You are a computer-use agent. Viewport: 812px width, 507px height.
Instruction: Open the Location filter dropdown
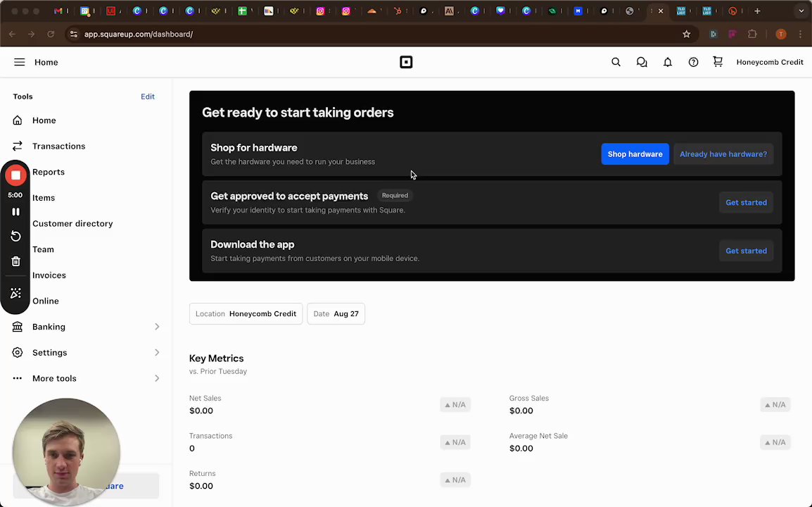click(246, 314)
